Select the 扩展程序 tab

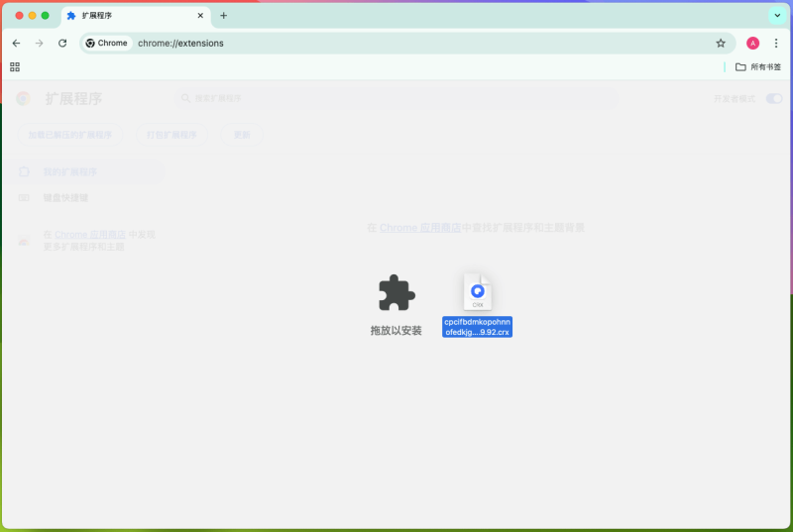pyautogui.click(x=136, y=16)
